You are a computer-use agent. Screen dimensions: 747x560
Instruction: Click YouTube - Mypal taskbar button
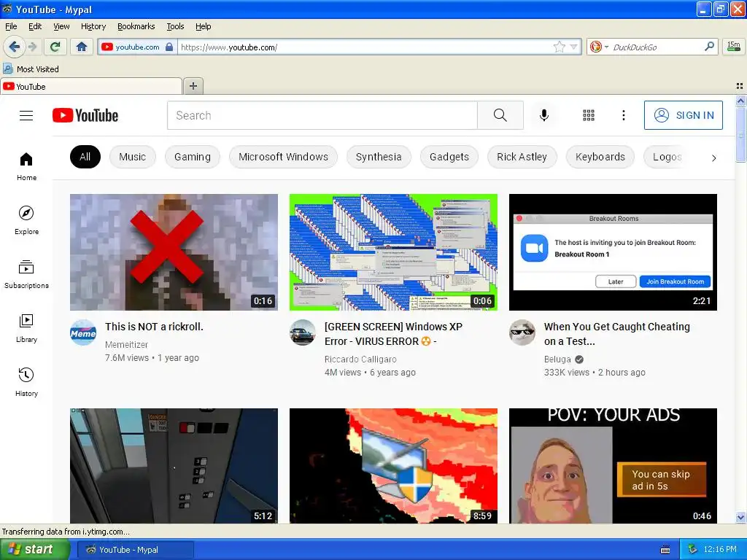click(135, 550)
